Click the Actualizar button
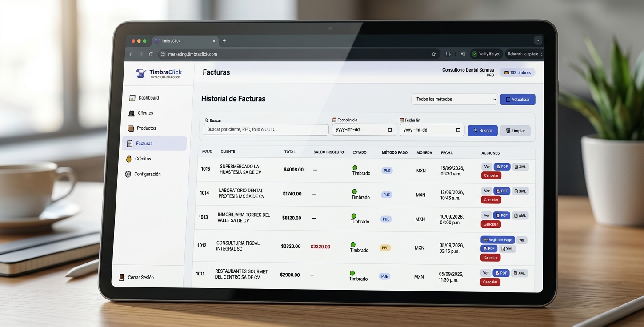 pyautogui.click(x=517, y=100)
